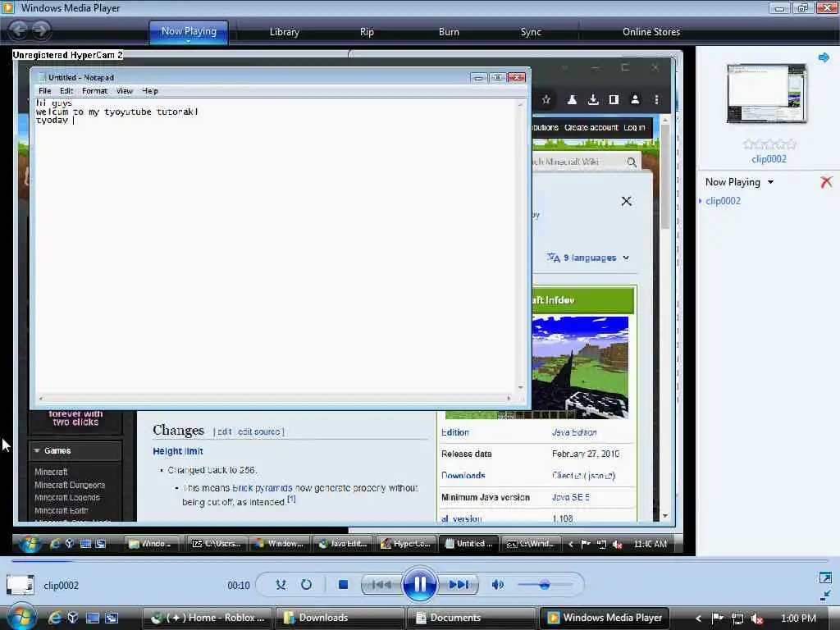Rate clip0002 one star
This screenshot has width=840, height=630.
(x=748, y=144)
